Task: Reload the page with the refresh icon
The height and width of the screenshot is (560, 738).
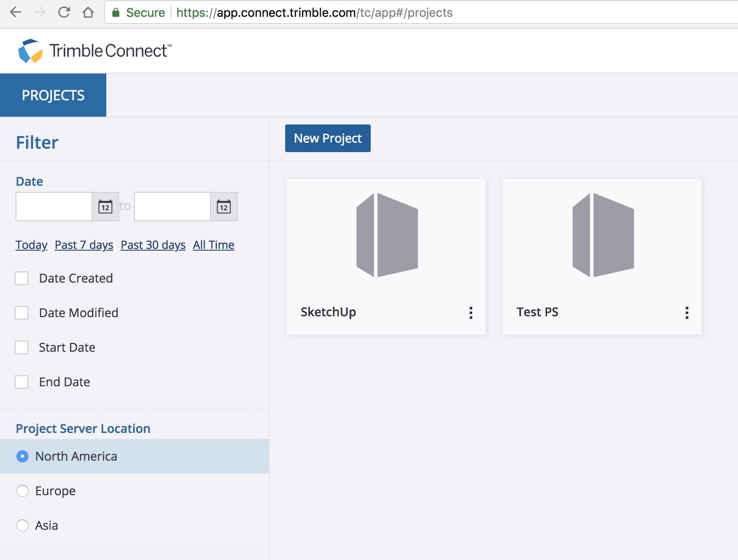Action: pyautogui.click(x=64, y=12)
